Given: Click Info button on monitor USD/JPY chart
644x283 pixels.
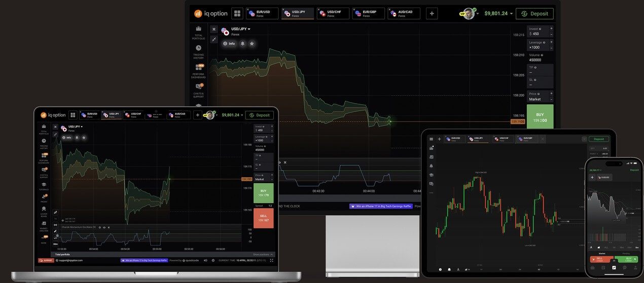Looking at the screenshot, I should click(x=229, y=44).
